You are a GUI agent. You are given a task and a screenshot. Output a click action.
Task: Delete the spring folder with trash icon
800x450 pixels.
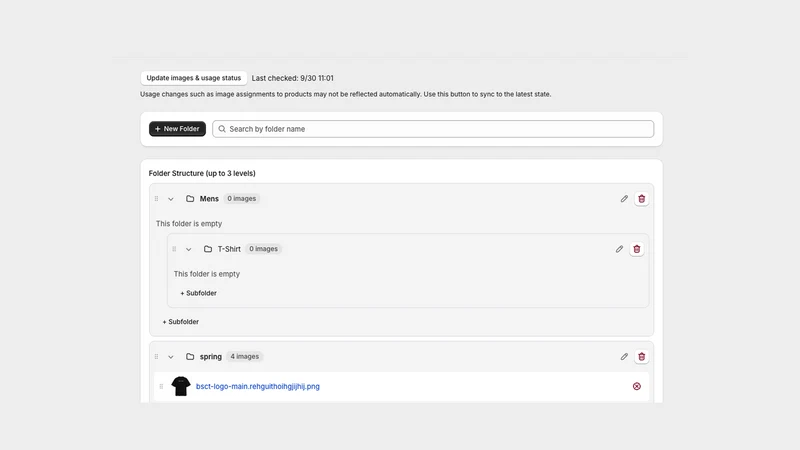641,357
